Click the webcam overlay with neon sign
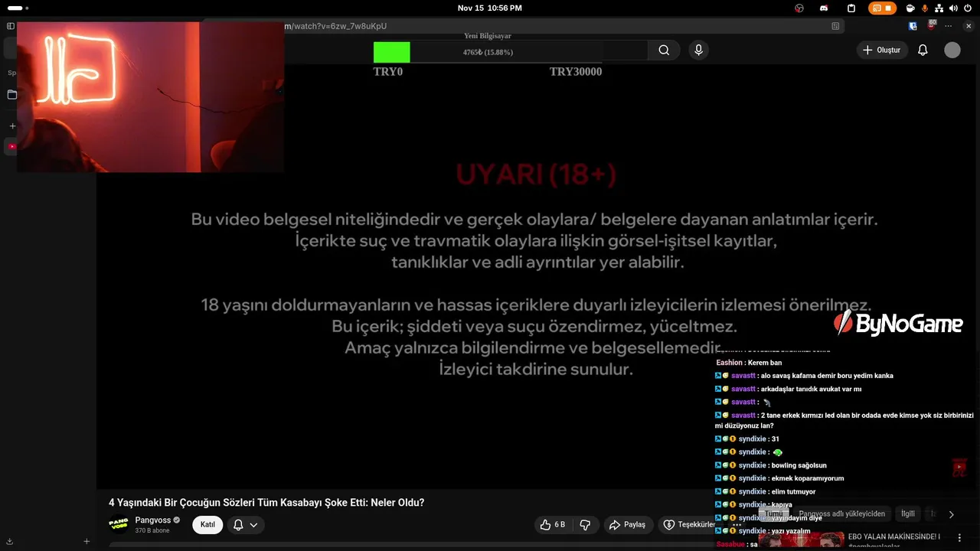 pos(150,96)
